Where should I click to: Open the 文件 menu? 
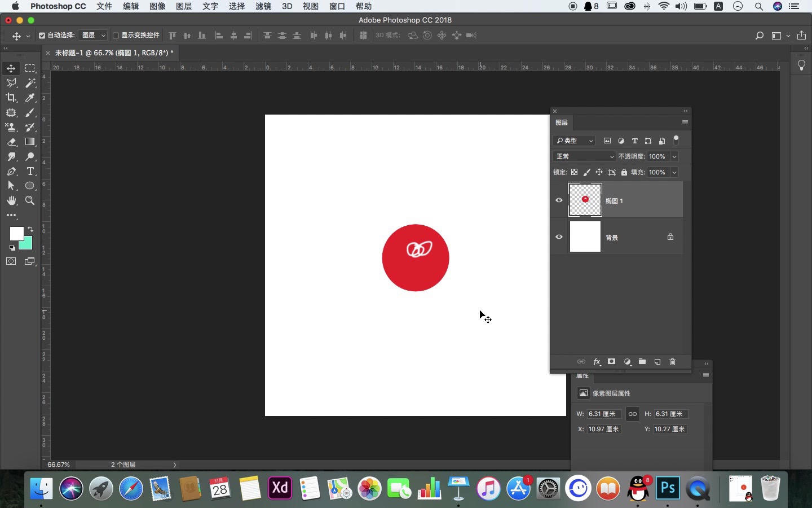pyautogui.click(x=104, y=6)
